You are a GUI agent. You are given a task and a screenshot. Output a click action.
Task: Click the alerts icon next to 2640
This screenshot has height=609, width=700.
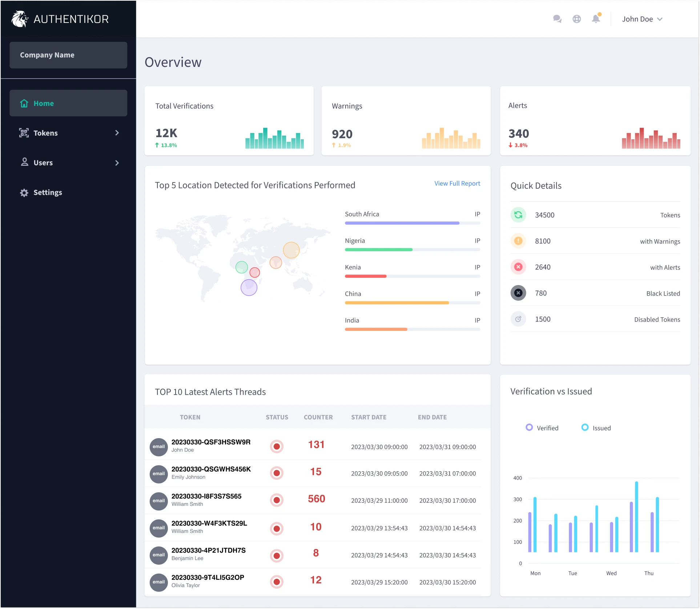click(x=519, y=267)
